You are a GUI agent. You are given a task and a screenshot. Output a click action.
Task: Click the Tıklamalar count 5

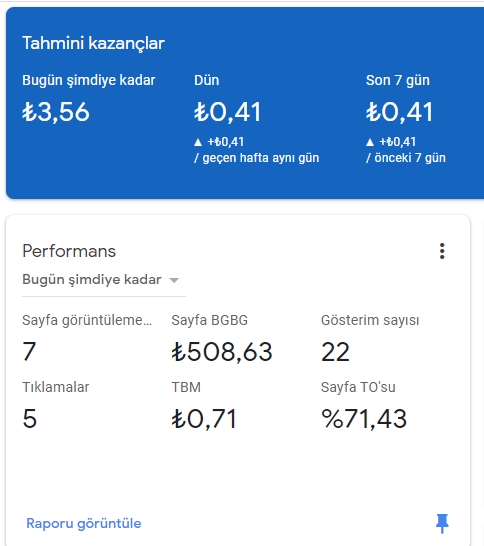30,418
